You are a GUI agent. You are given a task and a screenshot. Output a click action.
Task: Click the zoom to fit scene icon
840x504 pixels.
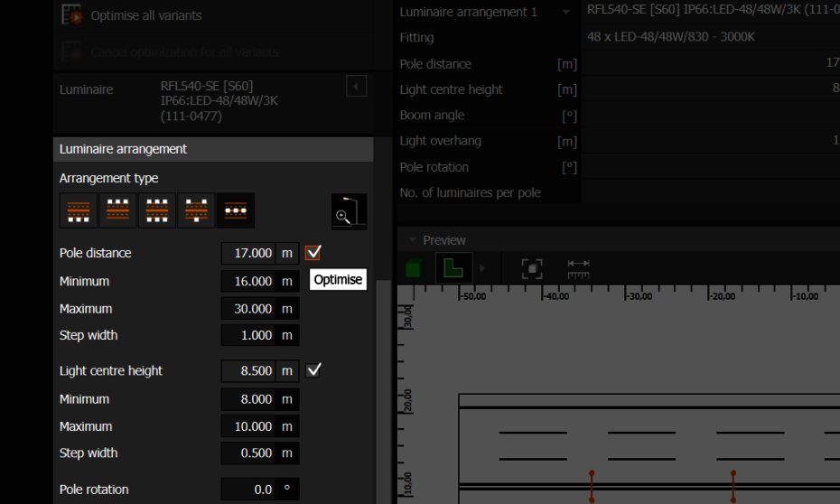532,268
